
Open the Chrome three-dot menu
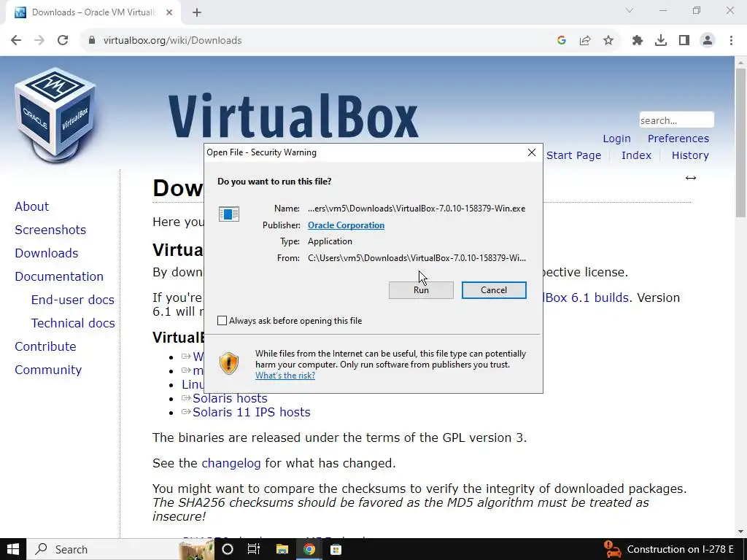[731, 41]
